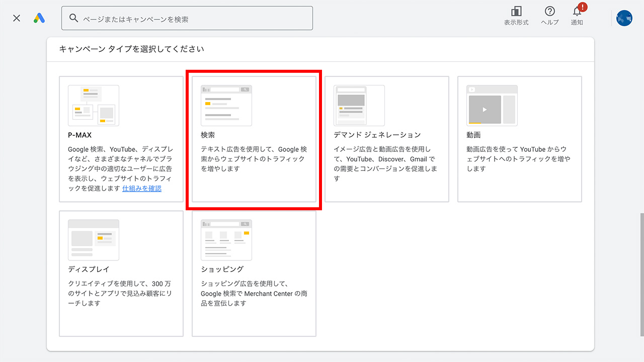Image resolution: width=644 pixels, height=362 pixels.
Task: Click the ショッピング preview thumbnail
Action: pos(226,240)
